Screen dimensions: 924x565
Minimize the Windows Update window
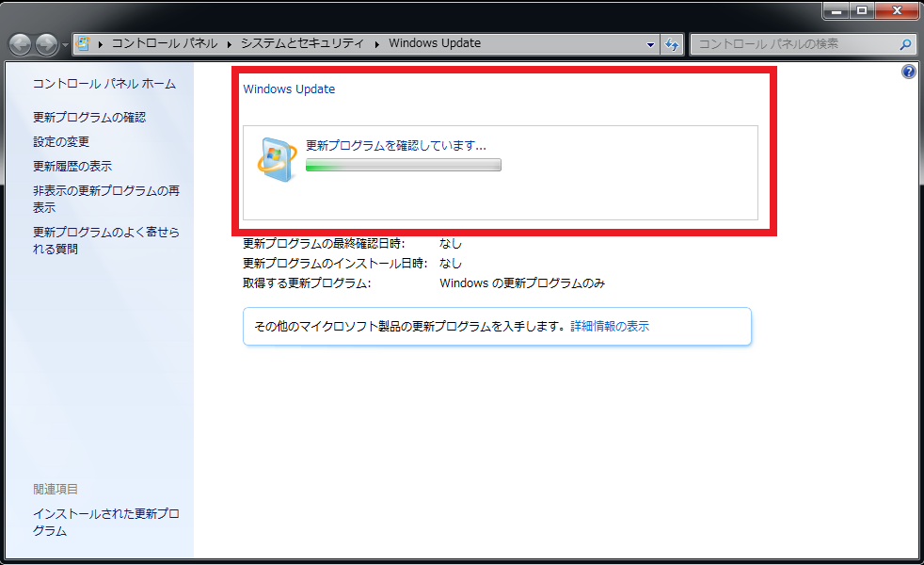[836, 10]
